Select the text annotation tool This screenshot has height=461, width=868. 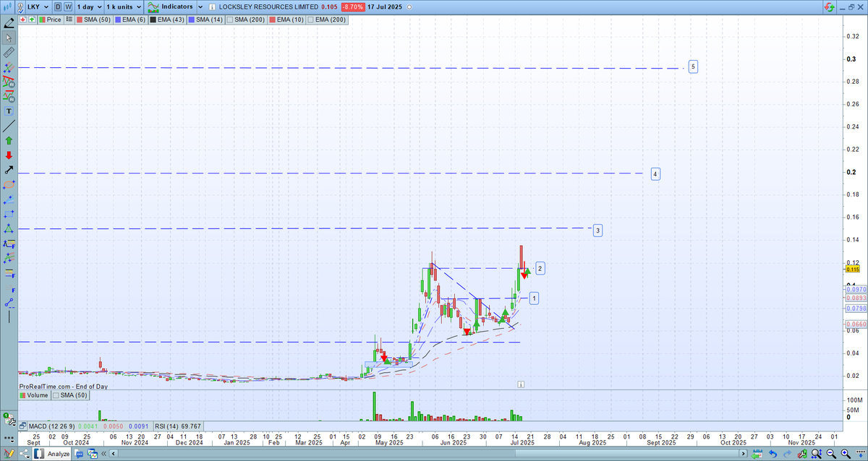click(9, 111)
